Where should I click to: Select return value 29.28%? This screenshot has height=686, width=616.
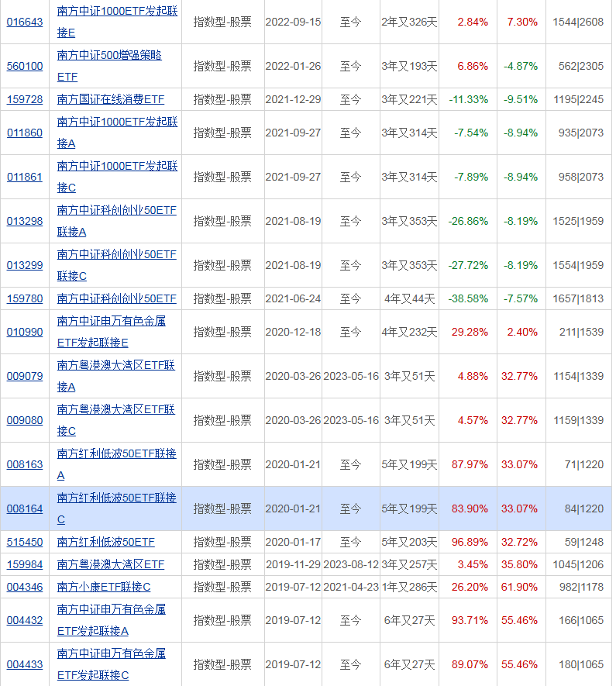click(x=470, y=332)
